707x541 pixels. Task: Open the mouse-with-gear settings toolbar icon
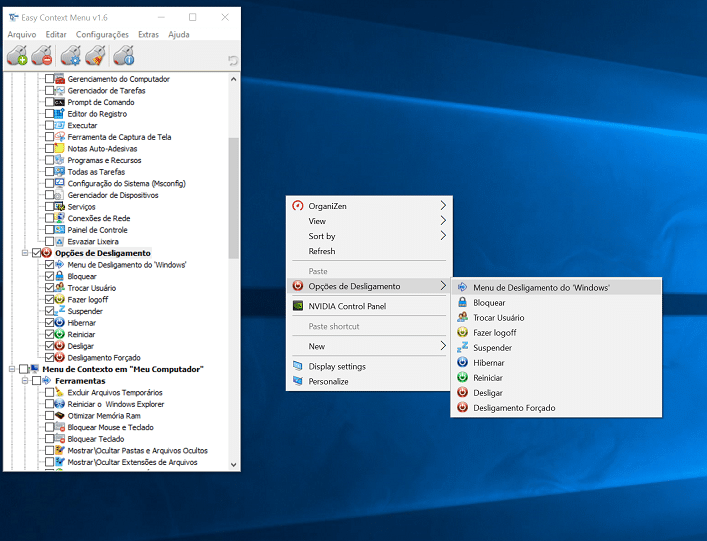71,55
